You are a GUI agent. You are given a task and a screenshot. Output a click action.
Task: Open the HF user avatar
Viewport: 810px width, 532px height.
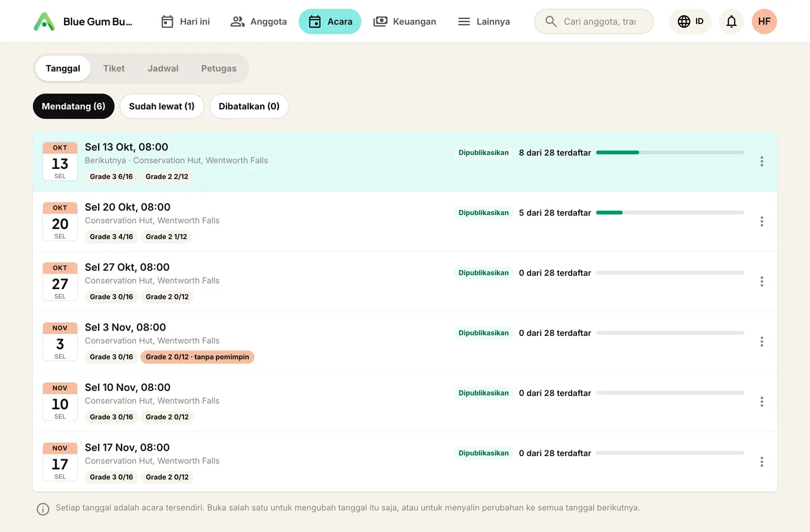click(764, 22)
